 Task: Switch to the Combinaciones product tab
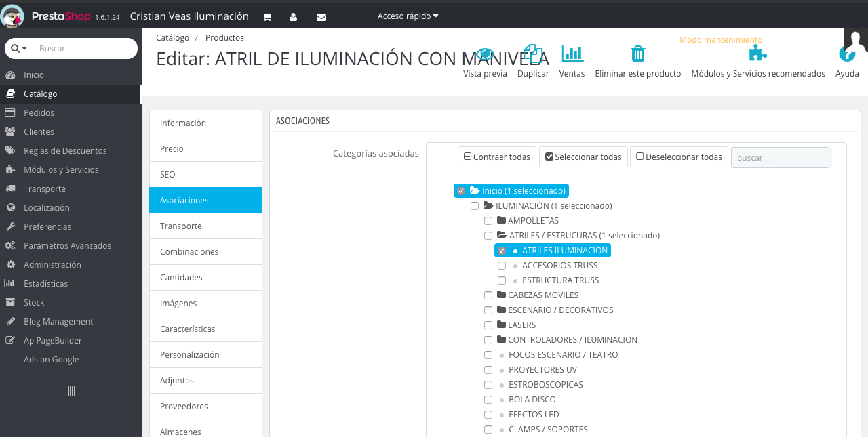(205, 252)
